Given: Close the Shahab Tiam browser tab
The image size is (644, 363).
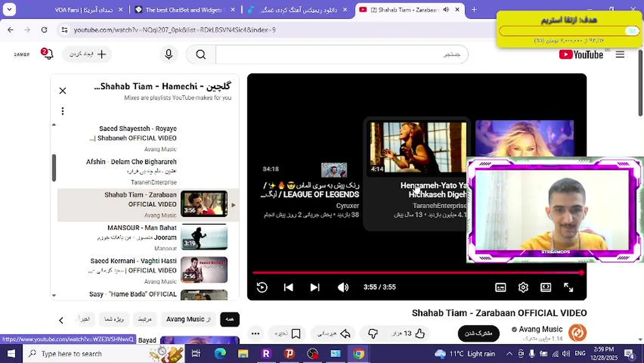Looking at the screenshot, I should [x=457, y=10].
